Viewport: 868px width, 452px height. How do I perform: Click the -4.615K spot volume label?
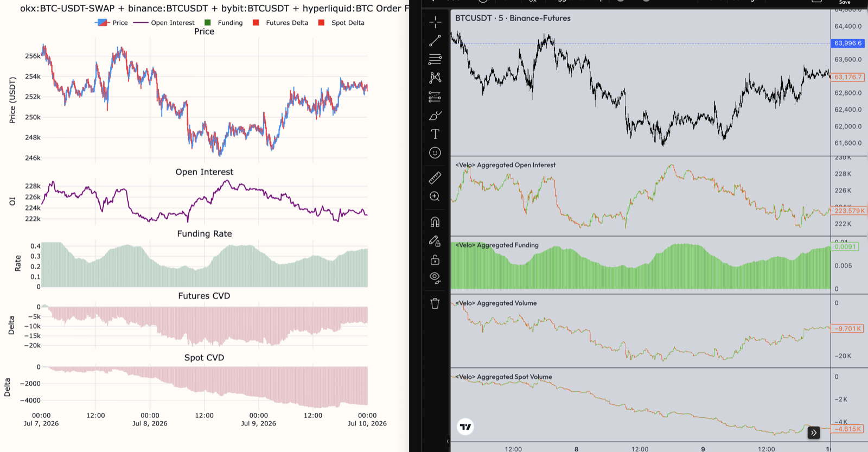[847, 429]
